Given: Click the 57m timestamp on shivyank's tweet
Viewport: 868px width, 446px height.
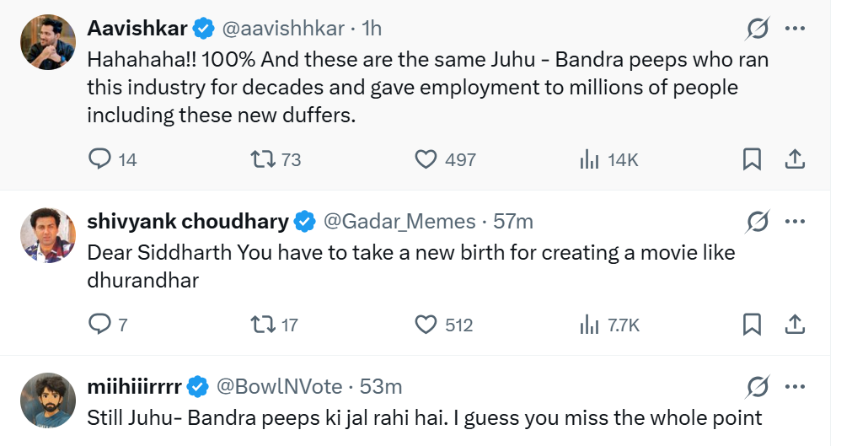Looking at the screenshot, I should tap(512, 222).
